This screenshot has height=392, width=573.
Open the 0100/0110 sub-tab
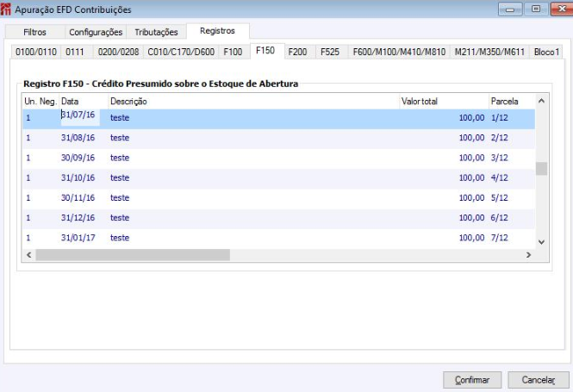click(36, 52)
